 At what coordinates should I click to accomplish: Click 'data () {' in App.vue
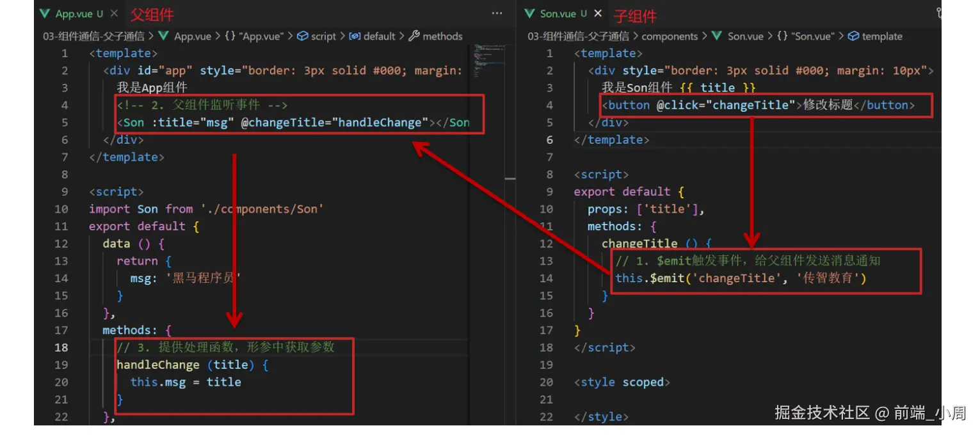pos(134,244)
